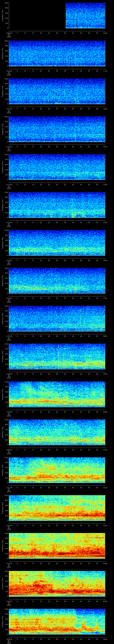
Task: Click the spectrogram panel starting at 5:11:00
Action: pyautogui.click(x=57, y=91)
